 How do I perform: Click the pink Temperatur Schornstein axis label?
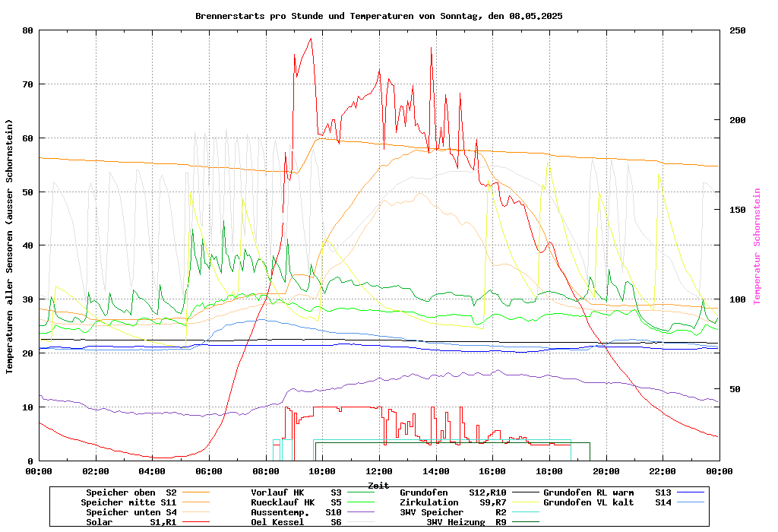coord(756,246)
